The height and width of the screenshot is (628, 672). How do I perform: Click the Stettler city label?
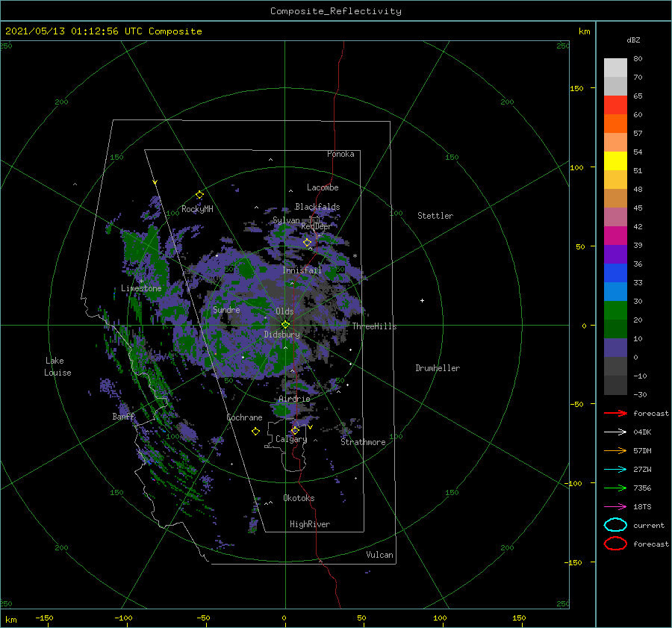[435, 216]
